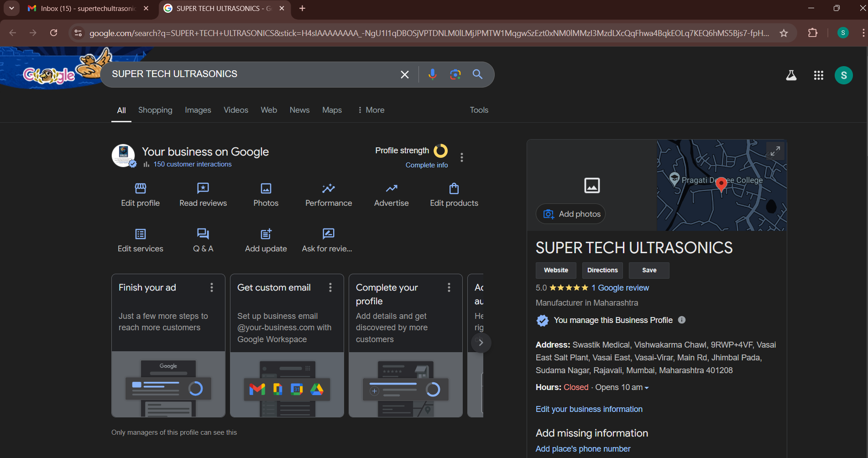Click the Directions button
The image size is (868, 458).
point(602,270)
